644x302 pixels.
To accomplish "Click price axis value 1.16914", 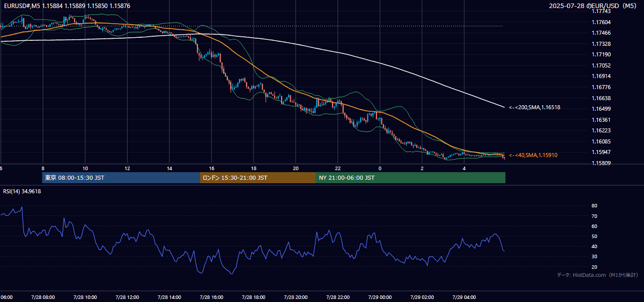I will coord(601,76).
